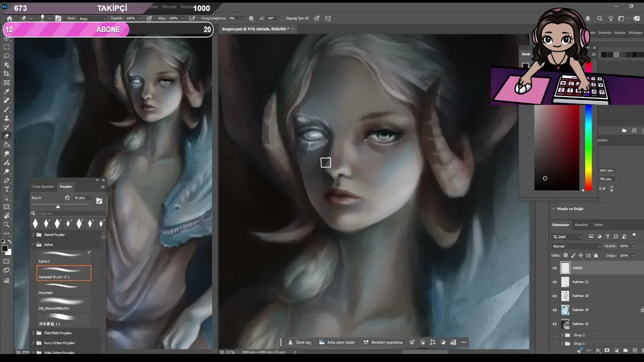Toggle symmetry paint butterfly icon
The width and height of the screenshot is (644, 362).
point(328,18)
